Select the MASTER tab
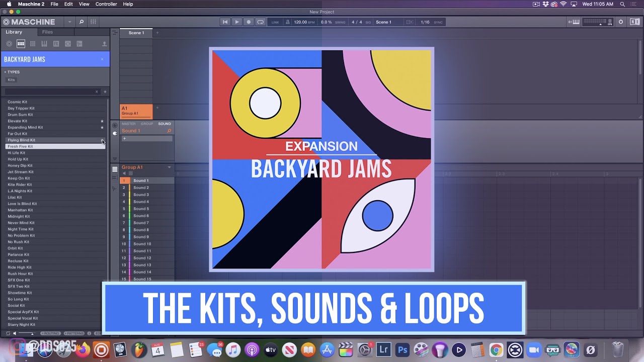The height and width of the screenshot is (362, 644). pyautogui.click(x=128, y=124)
